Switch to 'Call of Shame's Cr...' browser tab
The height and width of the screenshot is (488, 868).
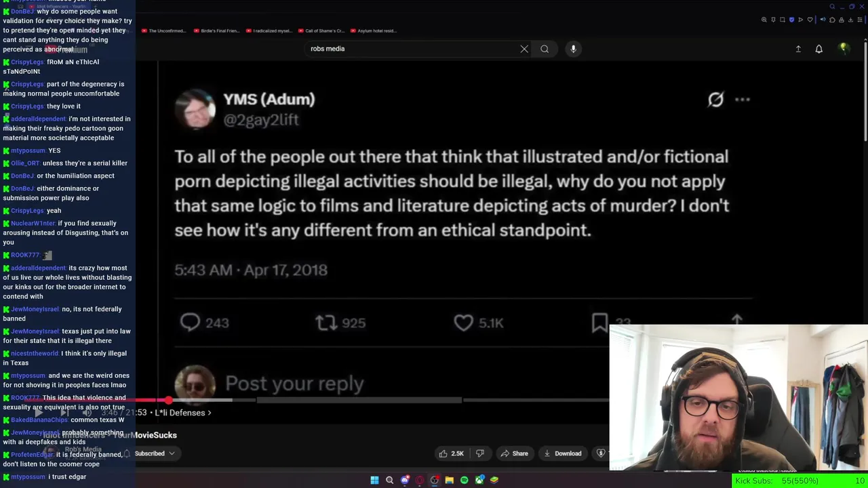click(325, 30)
